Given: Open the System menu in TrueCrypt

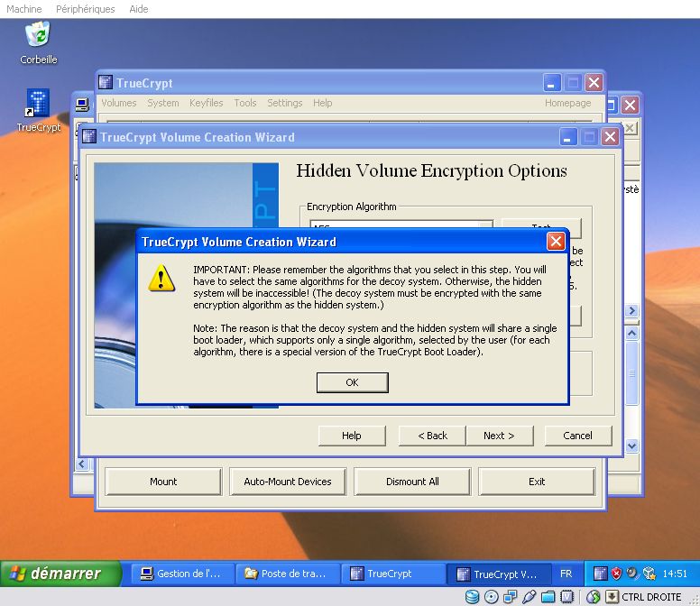Looking at the screenshot, I should [x=163, y=103].
